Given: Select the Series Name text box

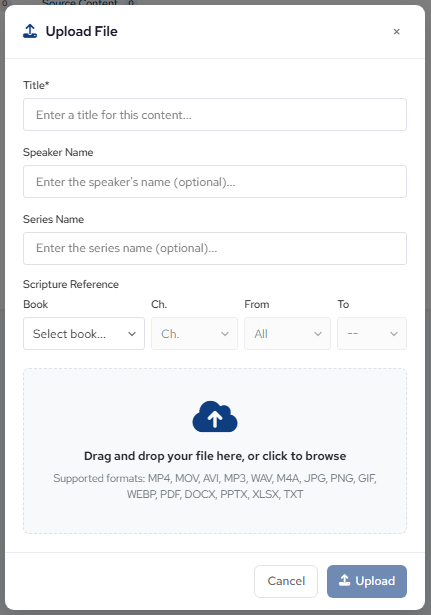Looking at the screenshot, I should [x=215, y=248].
